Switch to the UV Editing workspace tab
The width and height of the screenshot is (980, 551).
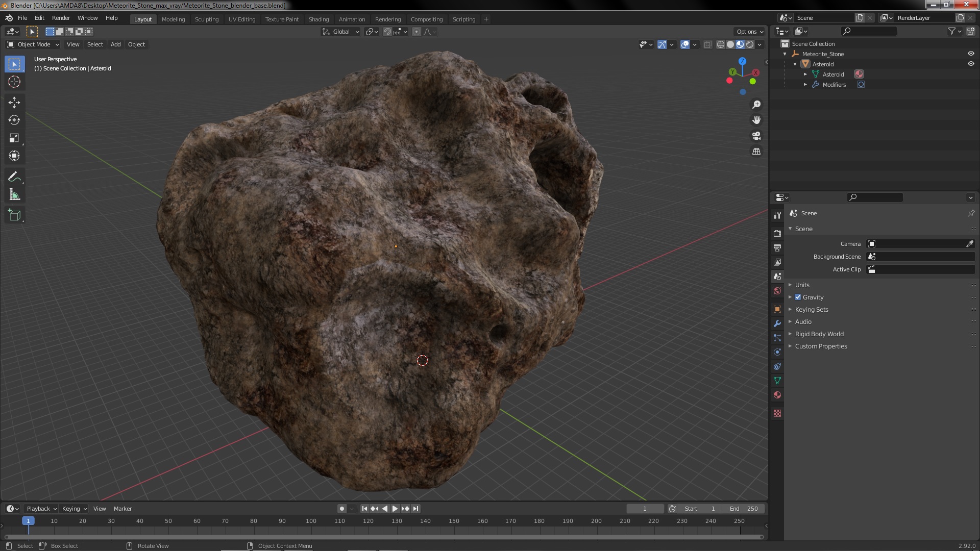(x=242, y=19)
